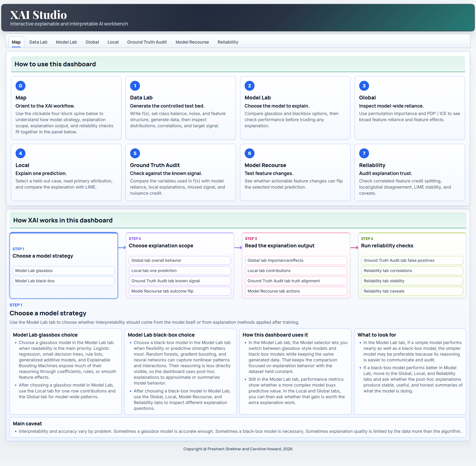This screenshot has height=466, width=476.
Task: Click the 'Main caveat' heading
Action: click(x=27, y=424)
